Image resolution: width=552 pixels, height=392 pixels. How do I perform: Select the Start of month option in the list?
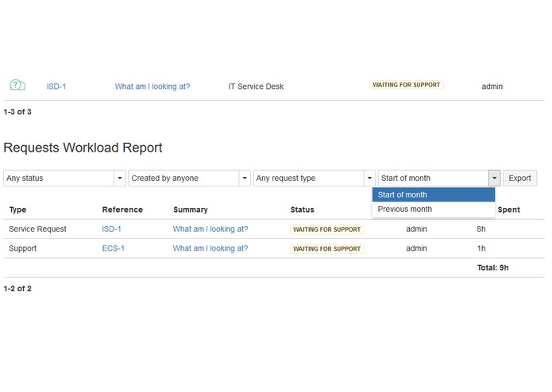434,194
